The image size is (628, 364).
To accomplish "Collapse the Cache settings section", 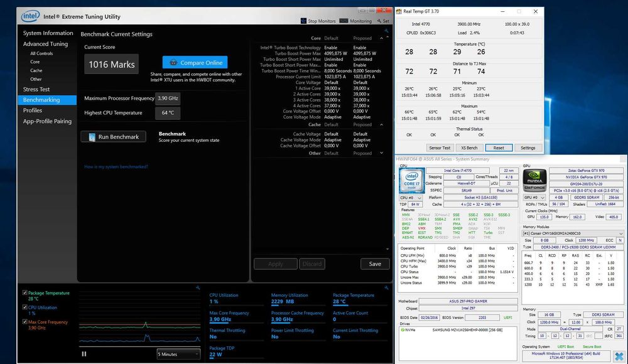I will click(x=381, y=124).
